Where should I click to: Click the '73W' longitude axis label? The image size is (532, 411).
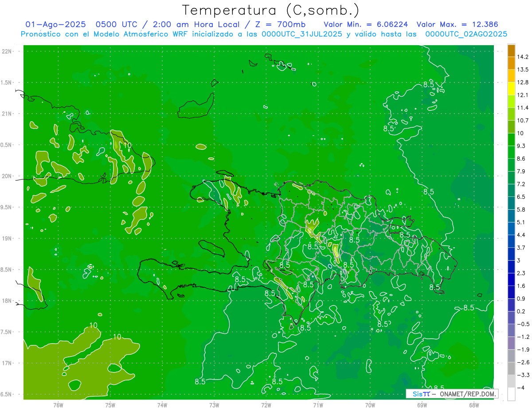pos(214,405)
